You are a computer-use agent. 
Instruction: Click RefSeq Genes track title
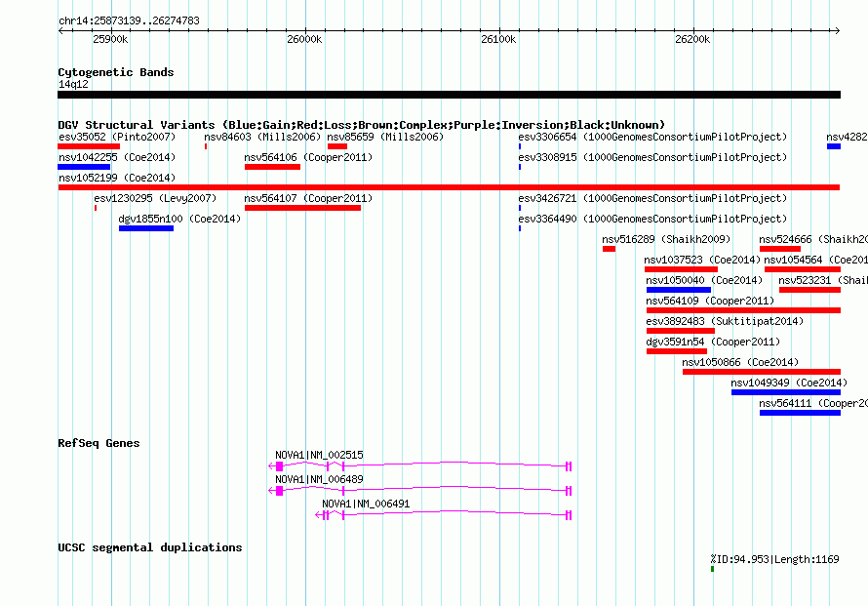99,443
